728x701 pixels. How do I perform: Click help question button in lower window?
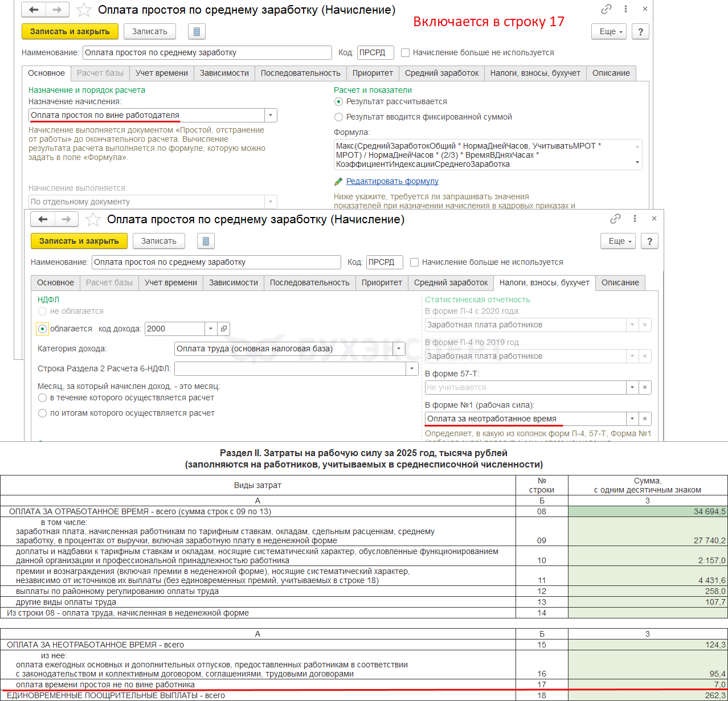coord(649,241)
